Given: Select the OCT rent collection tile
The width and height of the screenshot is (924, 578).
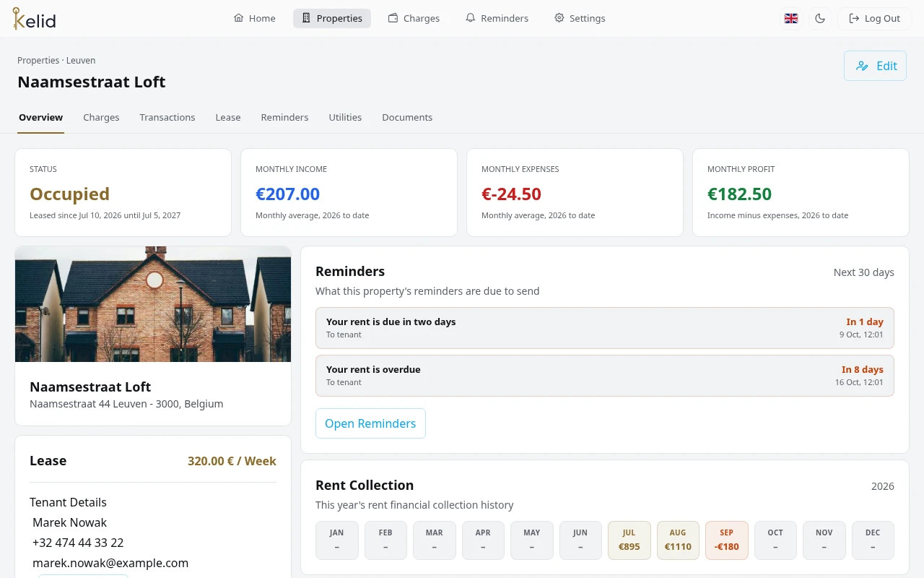Looking at the screenshot, I should tap(775, 540).
